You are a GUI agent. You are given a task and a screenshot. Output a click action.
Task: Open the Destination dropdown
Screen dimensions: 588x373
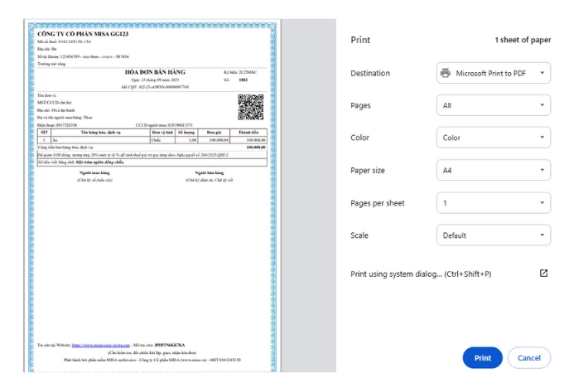click(x=494, y=73)
